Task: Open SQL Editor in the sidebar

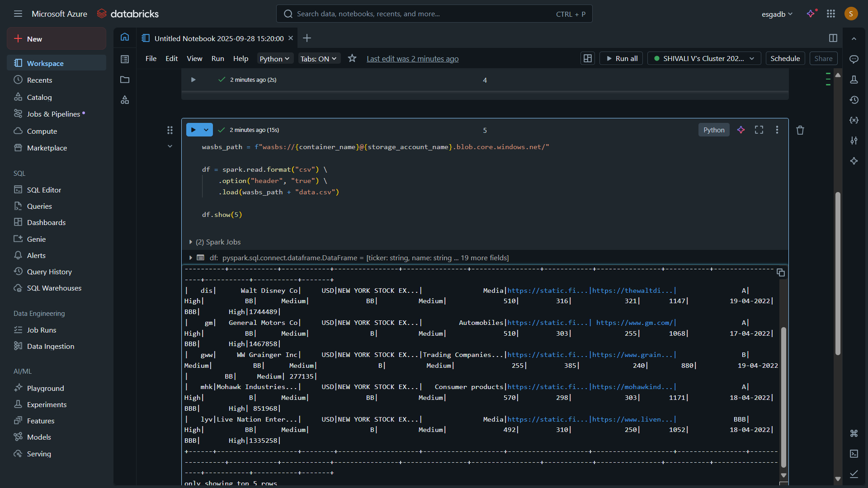Action: click(57, 190)
